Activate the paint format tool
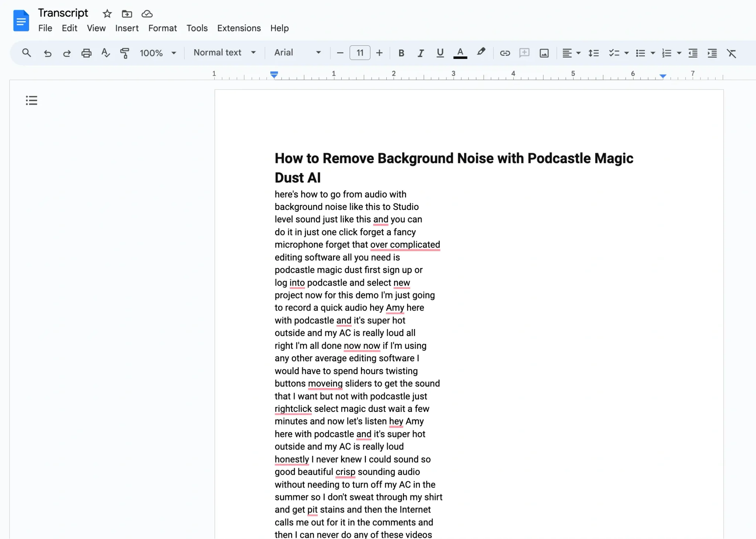The height and width of the screenshot is (539, 756). [x=125, y=53]
